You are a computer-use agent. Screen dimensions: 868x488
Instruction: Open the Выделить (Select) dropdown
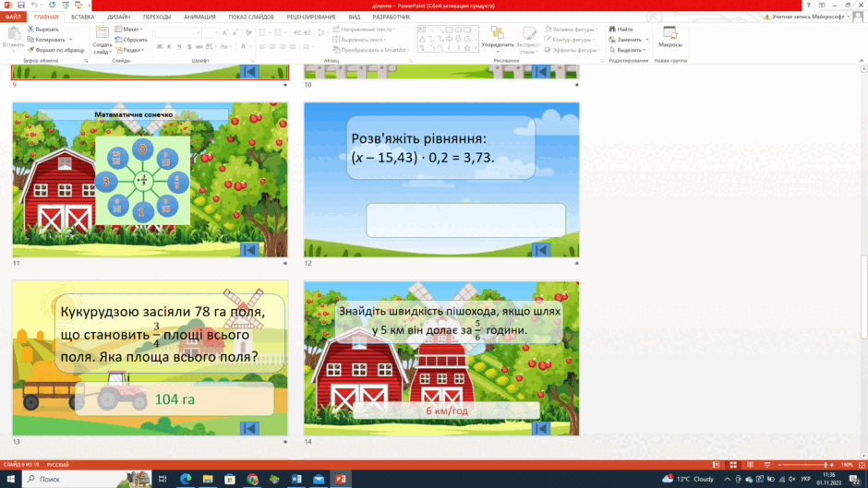point(627,50)
